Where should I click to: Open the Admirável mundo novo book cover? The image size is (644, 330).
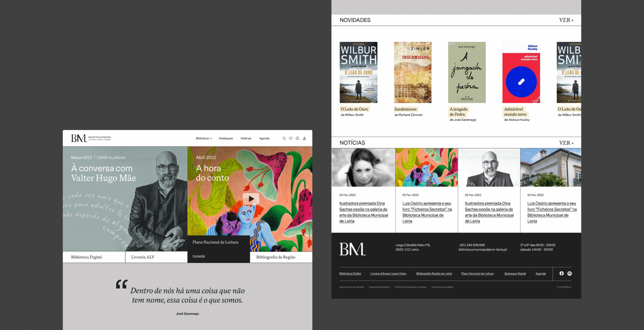point(521,72)
